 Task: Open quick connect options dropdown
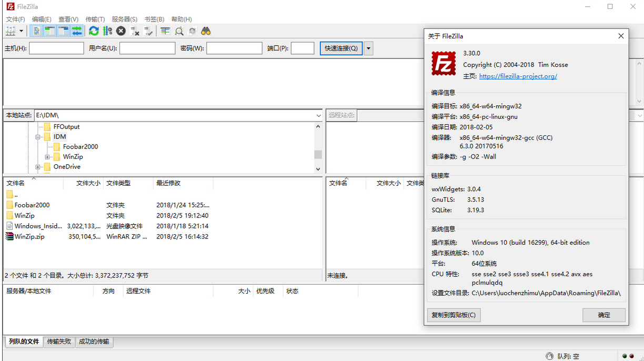tap(368, 48)
